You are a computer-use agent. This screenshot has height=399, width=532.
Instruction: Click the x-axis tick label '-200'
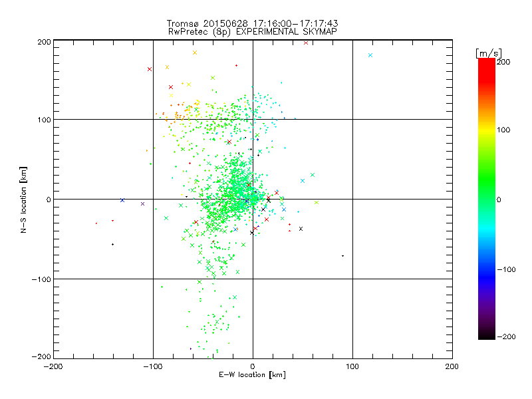53,366
